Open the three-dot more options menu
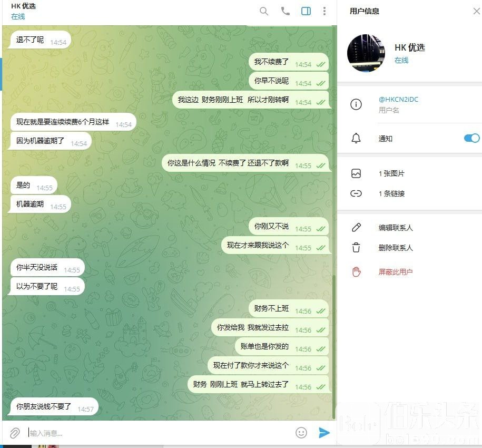The width and height of the screenshot is (482, 448). tap(324, 12)
